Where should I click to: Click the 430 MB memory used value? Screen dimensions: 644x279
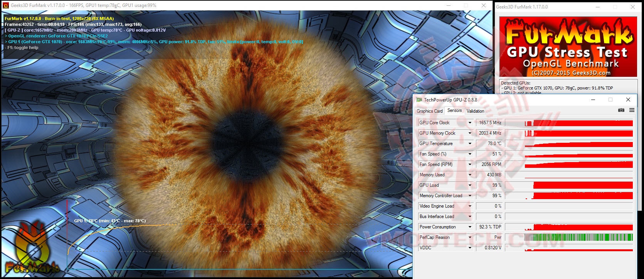pyautogui.click(x=489, y=175)
